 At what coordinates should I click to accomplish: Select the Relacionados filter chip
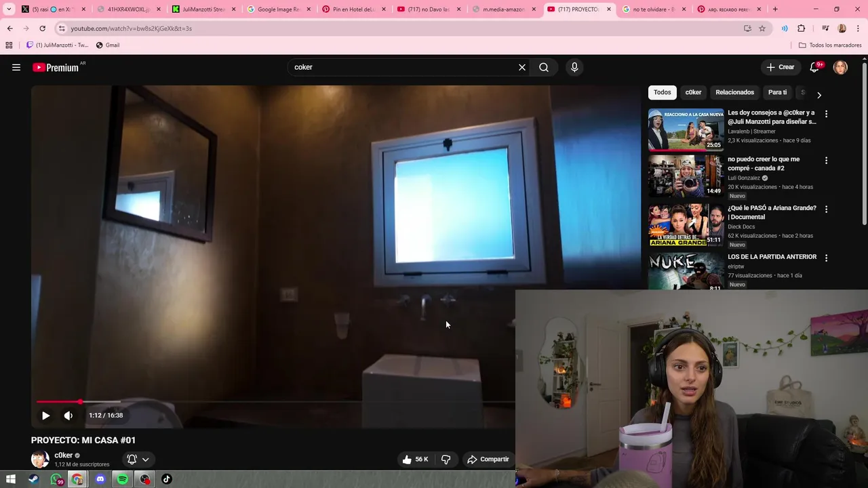(734, 92)
